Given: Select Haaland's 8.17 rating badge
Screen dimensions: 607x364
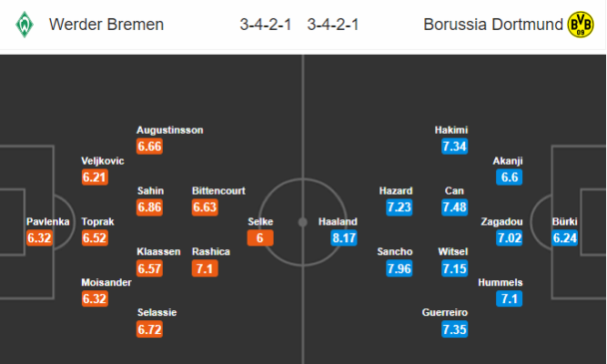Looking at the screenshot, I should [343, 238].
